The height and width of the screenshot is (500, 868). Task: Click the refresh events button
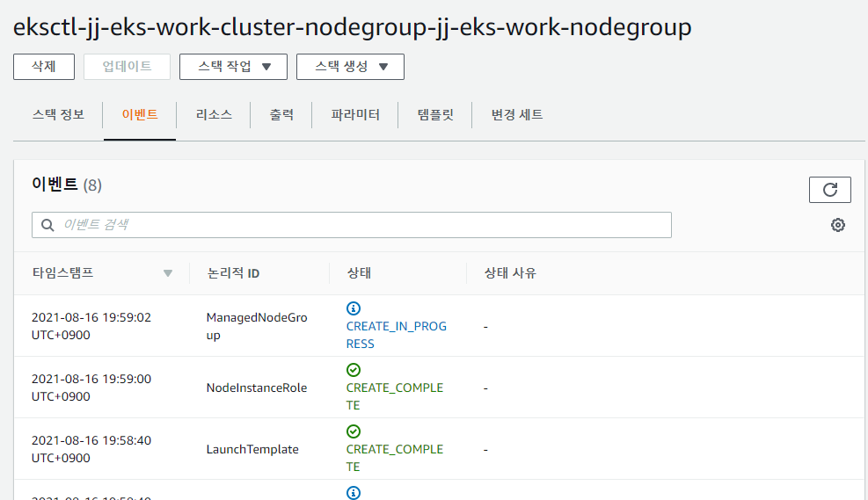pos(830,190)
